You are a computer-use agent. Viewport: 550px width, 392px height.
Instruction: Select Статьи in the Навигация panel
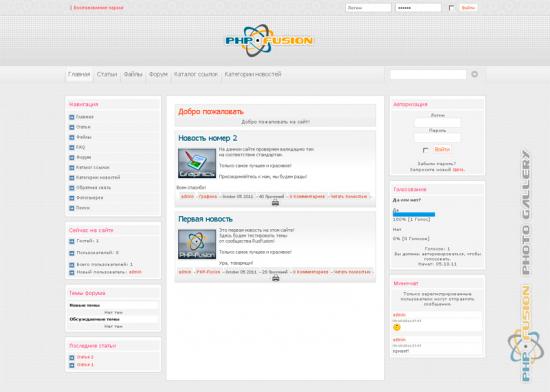click(x=83, y=127)
